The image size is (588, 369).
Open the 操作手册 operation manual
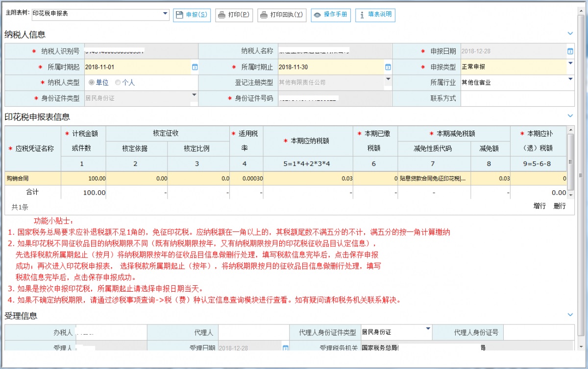click(330, 15)
